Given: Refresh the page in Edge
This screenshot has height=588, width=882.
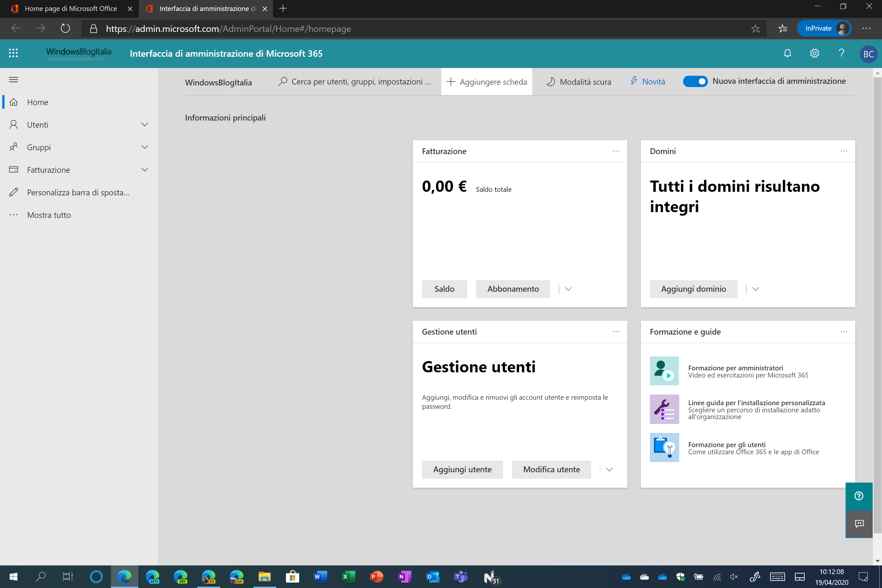Looking at the screenshot, I should click(x=65, y=28).
